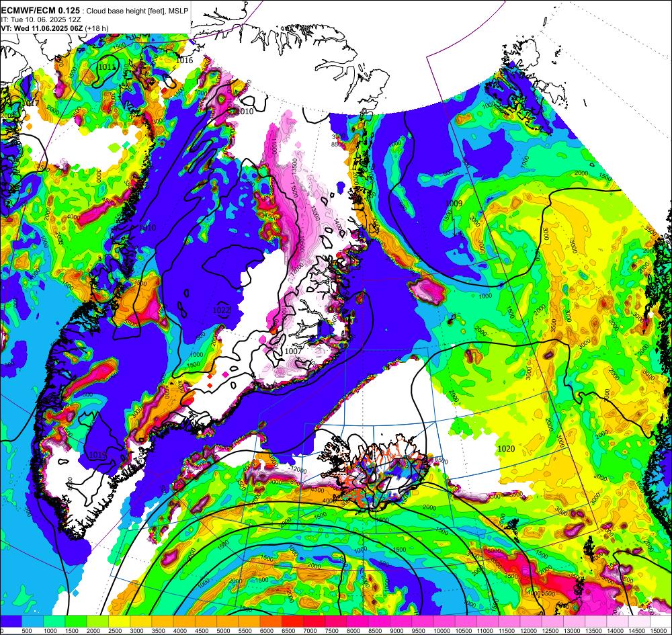This screenshot has width=672, height=635.
Task: Click the 1020 pressure label
Action: point(506,449)
